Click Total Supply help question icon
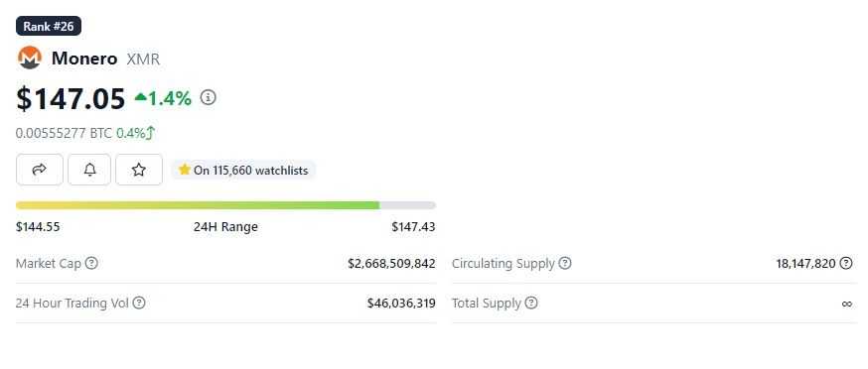 point(531,304)
